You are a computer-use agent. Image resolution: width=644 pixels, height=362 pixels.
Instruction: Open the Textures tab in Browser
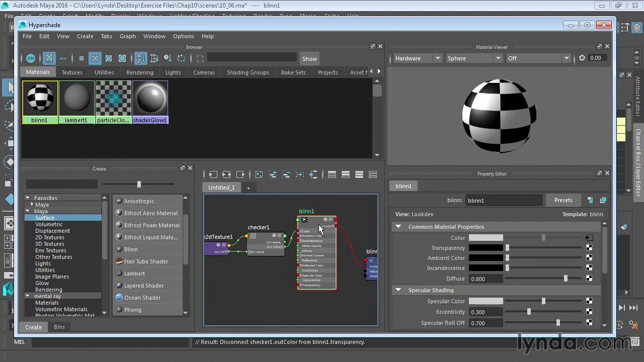[72, 72]
